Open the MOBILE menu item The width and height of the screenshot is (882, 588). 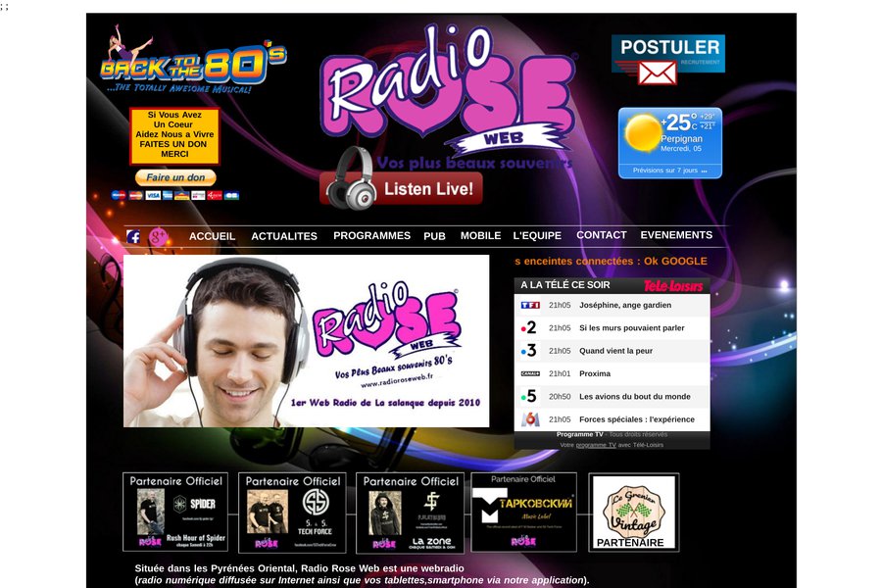coord(480,236)
